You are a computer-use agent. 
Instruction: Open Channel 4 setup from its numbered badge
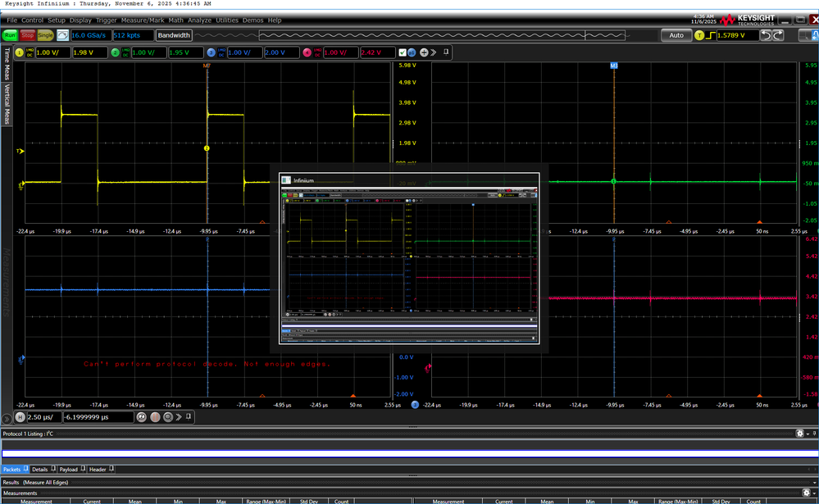point(307,52)
